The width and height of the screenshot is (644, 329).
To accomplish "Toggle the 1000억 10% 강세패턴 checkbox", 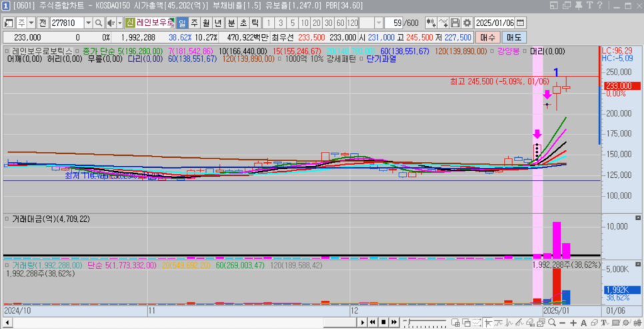I will pyautogui.click(x=280, y=59).
